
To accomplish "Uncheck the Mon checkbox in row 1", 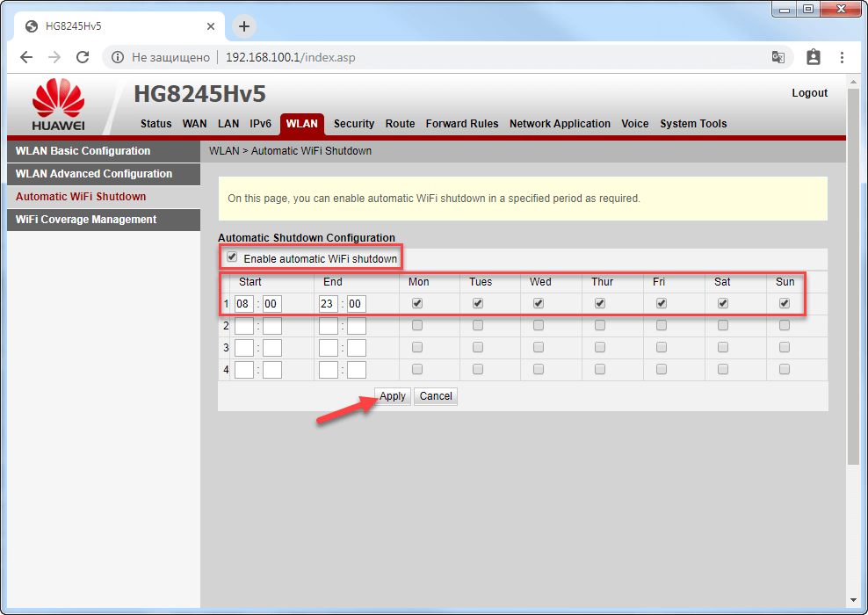I will click(417, 303).
